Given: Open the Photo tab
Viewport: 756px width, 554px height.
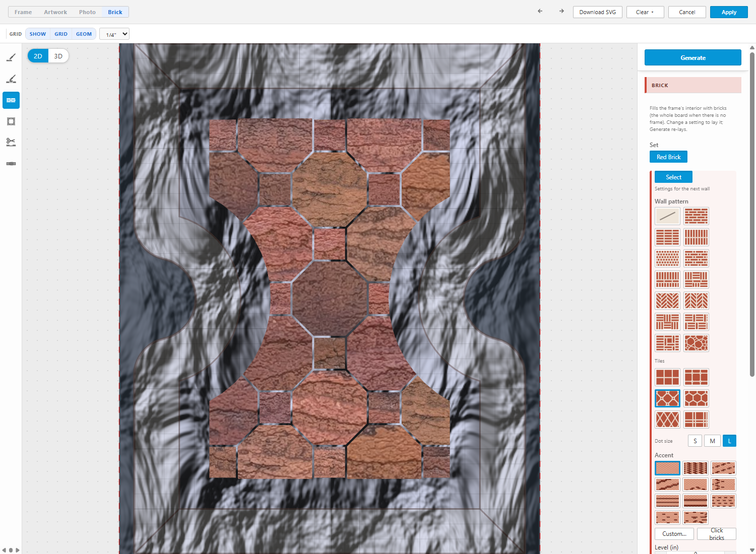Looking at the screenshot, I should (x=87, y=12).
